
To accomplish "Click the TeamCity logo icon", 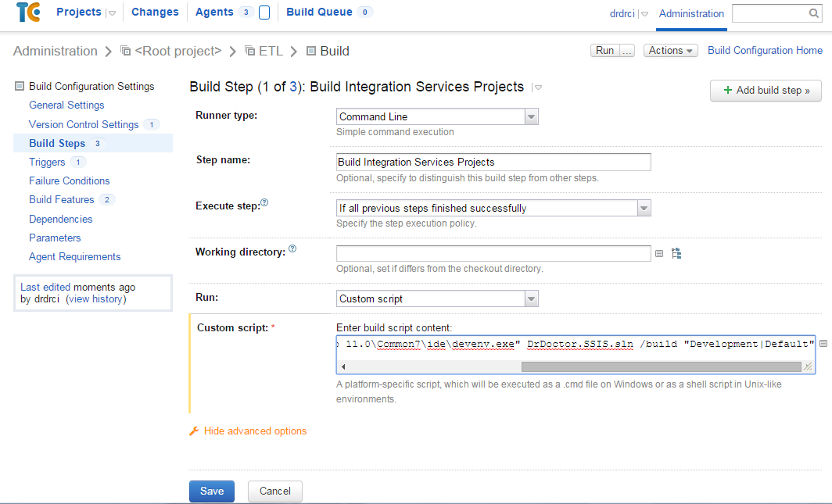I will [x=28, y=13].
